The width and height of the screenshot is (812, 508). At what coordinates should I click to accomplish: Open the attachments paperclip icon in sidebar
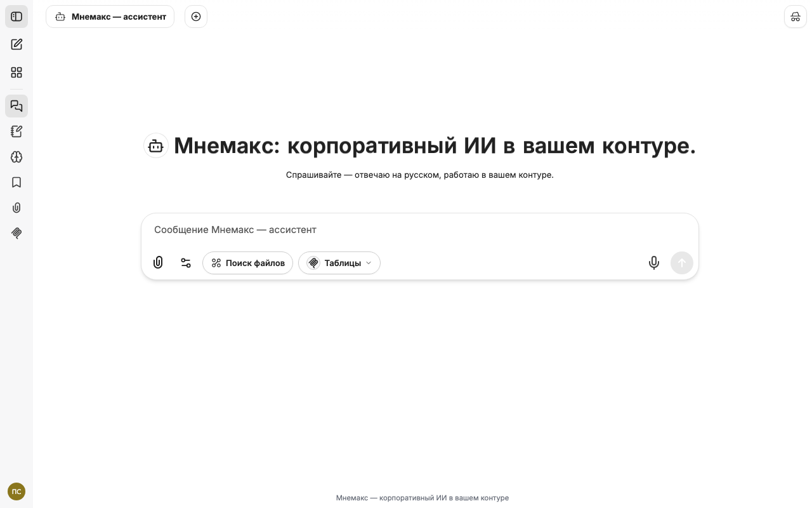click(16, 208)
